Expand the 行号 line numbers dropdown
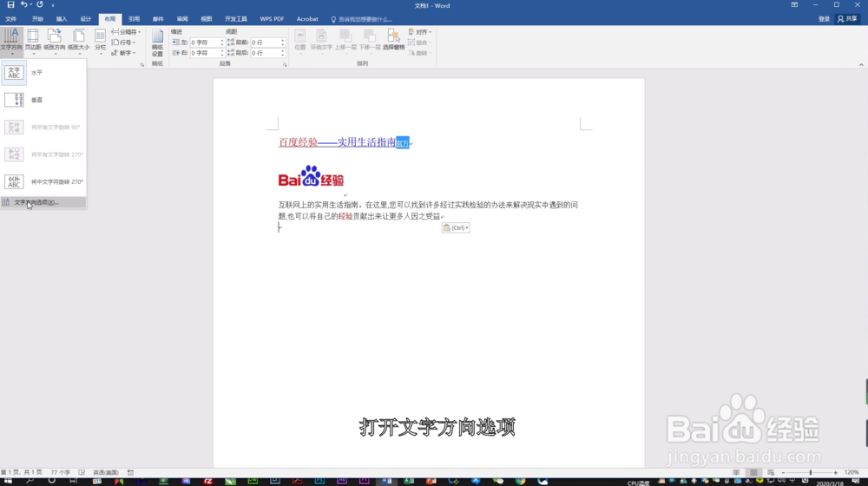 pyautogui.click(x=123, y=43)
